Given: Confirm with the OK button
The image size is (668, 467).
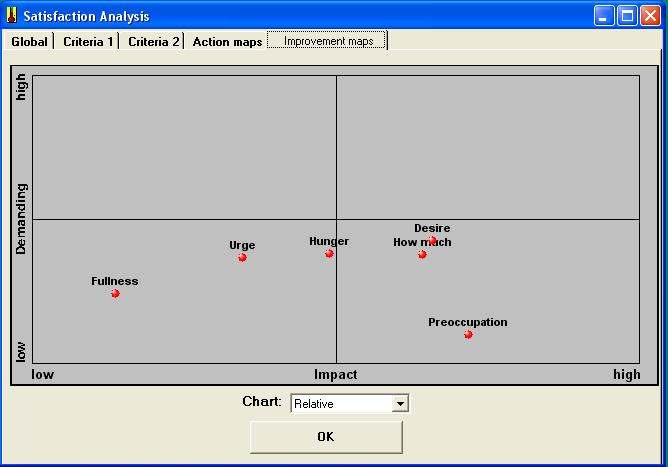Looking at the screenshot, I should (x=326, y=437).
